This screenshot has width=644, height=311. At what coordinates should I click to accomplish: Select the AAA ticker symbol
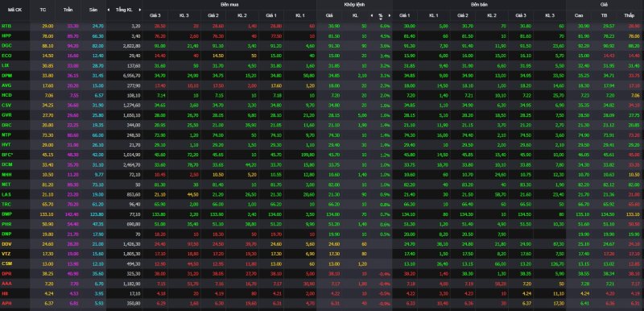click(x=6, y=283)
